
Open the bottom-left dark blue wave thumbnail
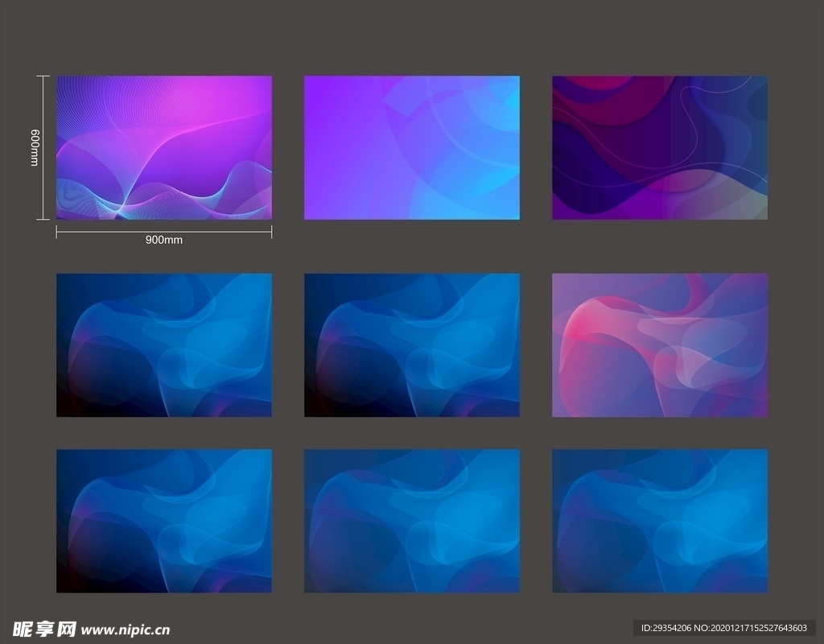[x=163, y=521]
